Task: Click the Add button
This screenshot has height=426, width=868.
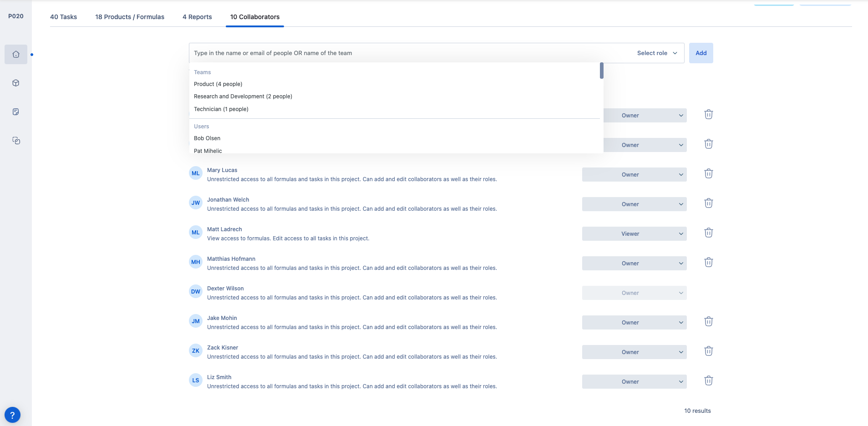Action: (700, 53)
